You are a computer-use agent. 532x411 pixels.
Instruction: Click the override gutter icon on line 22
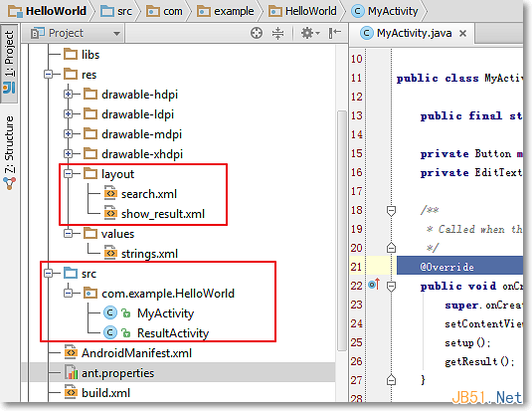[374, 284]
